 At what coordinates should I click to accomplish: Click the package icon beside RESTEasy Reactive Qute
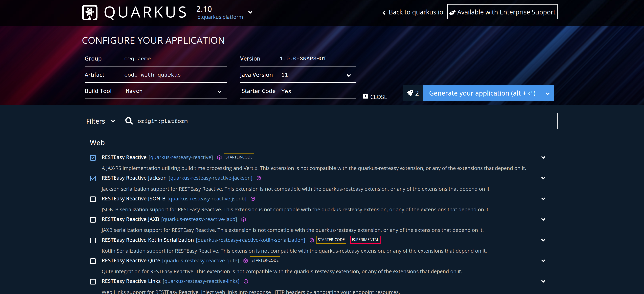click(245, 261)
